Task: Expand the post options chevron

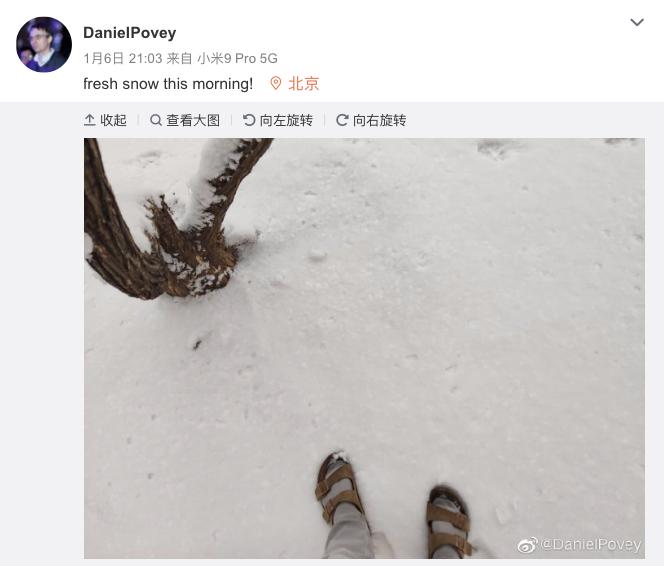Action: 637,22
